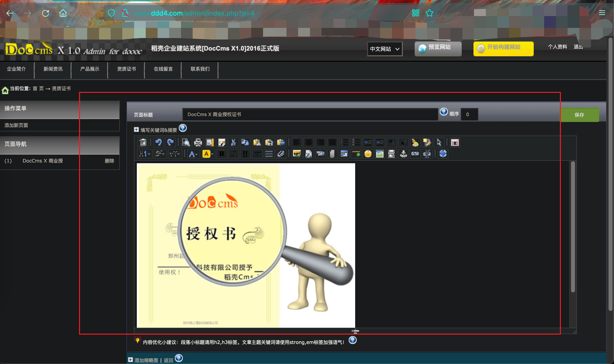Click the print icon in editor
Screen dimensions: 614x364
coord(198,142)
